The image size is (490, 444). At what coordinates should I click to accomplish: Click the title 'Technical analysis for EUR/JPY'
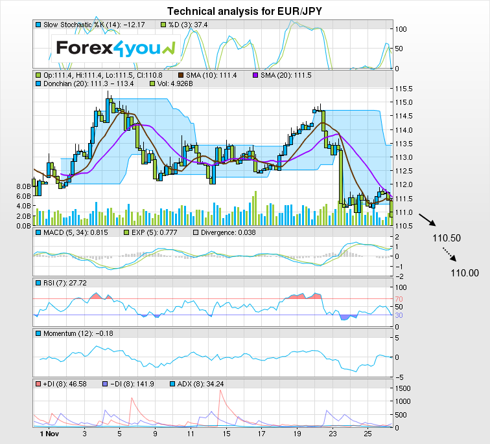pyautogui.click(x=245, y=11)
